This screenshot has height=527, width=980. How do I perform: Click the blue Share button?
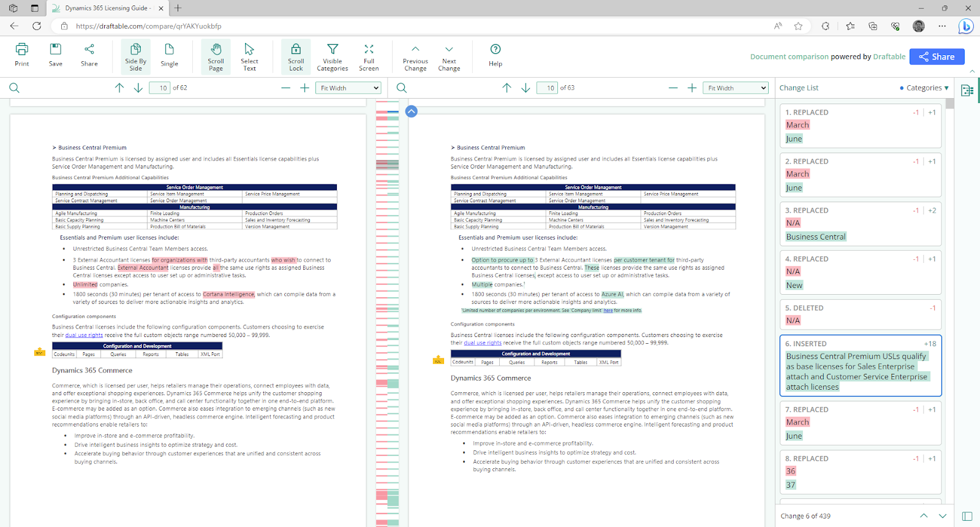coord(937,56)
